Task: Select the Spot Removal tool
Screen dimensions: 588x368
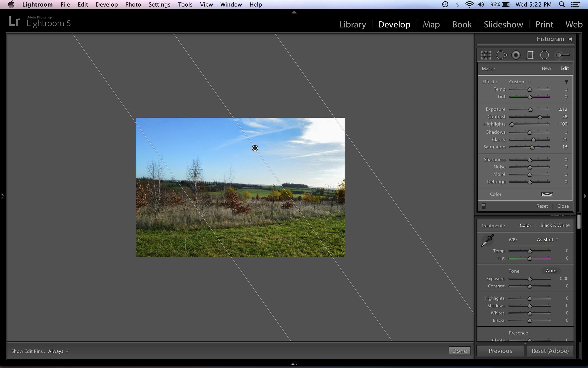Action: coord(501,55)
